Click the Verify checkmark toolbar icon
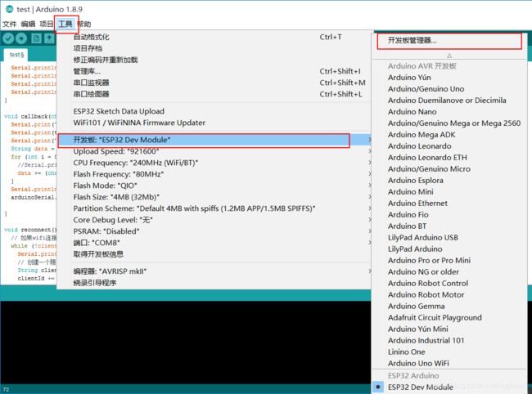This screenshot has height=394, width=532. (8, 38)
